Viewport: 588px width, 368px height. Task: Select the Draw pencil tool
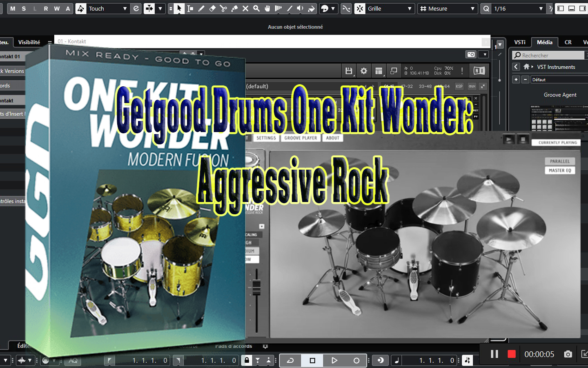[201, 9]
